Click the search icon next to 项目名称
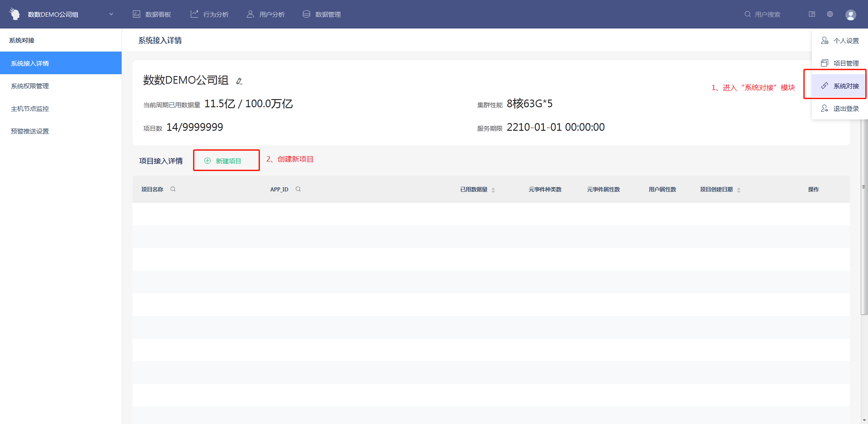868x424 pixels. (173, 189)
